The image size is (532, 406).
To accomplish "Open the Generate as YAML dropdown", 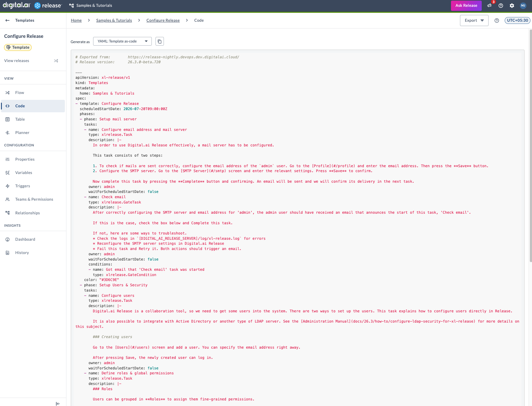I will pos(122,41).
